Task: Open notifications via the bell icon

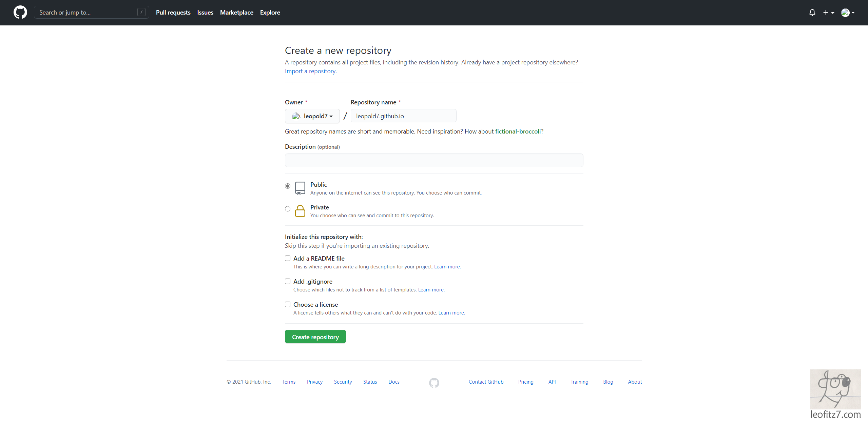Action: [812, 12]
